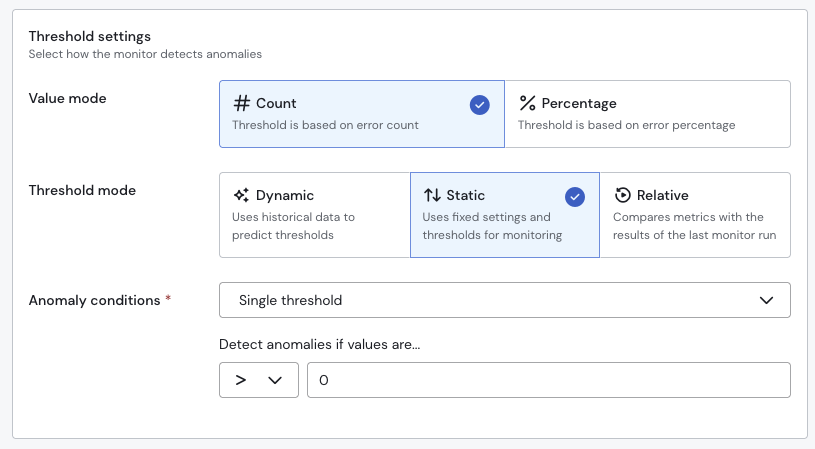Open the comparison operator dropdown arrow
The width and height of the screenshot is (815, 449).
[x=276, y=380]
